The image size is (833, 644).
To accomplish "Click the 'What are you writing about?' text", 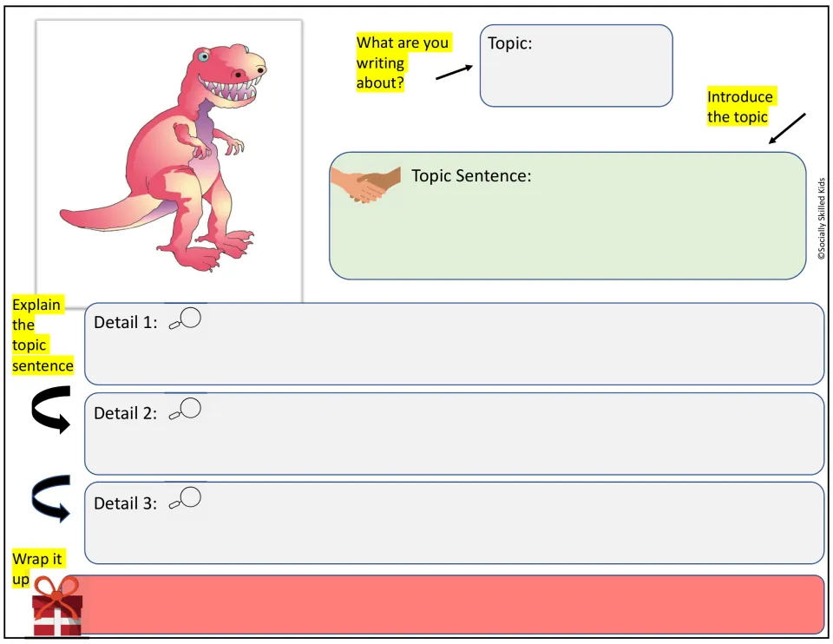I will [x=403, y=62].
